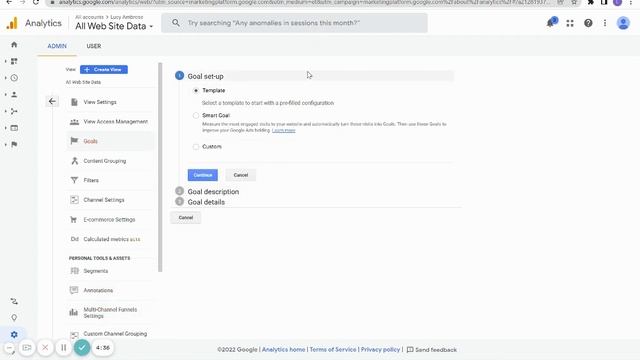Expand the Audience section arrow in sidebar
The image size is (640, 360).
click(6, 95)
